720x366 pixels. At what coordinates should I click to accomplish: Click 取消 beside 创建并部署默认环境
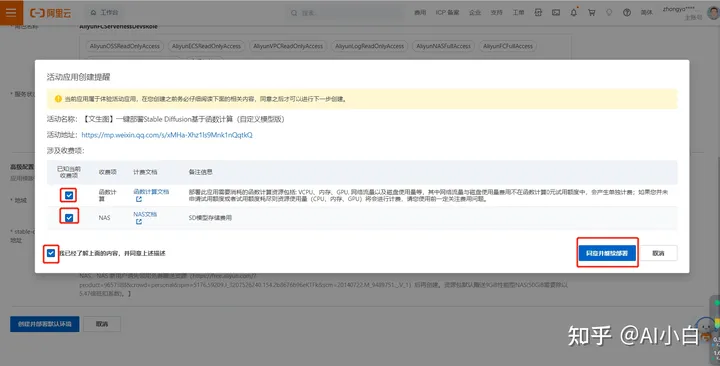point(102,324)
